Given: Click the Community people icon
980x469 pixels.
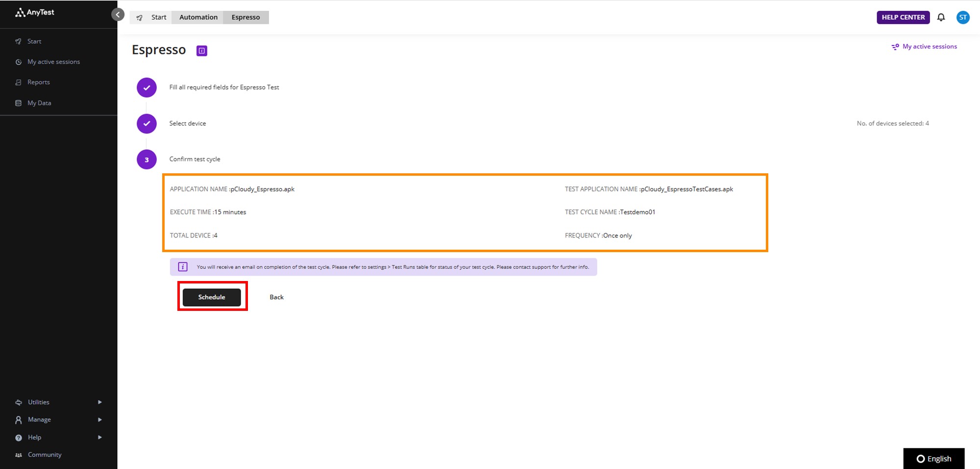Looking at the screenshot, I should click(19, 455).
